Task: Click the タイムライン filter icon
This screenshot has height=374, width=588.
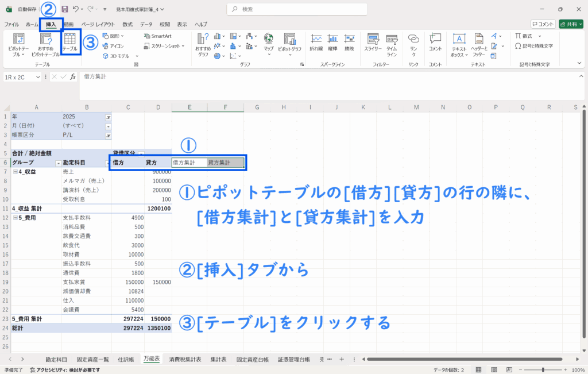Action: click(392, 44)
